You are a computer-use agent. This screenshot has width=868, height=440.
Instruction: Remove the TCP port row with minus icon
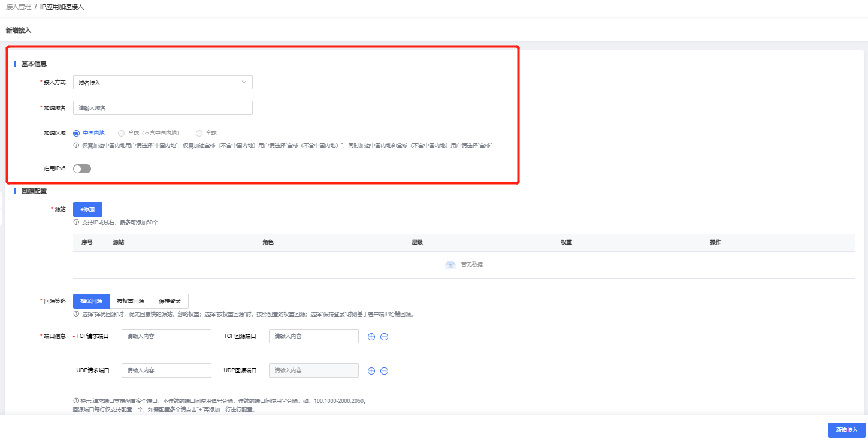click(385, 337)
